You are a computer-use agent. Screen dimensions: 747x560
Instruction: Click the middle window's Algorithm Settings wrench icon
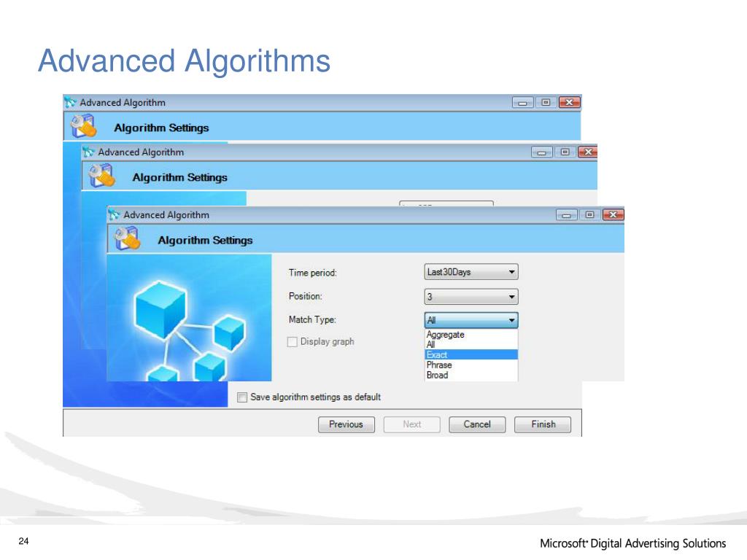[x=101, y=176]
